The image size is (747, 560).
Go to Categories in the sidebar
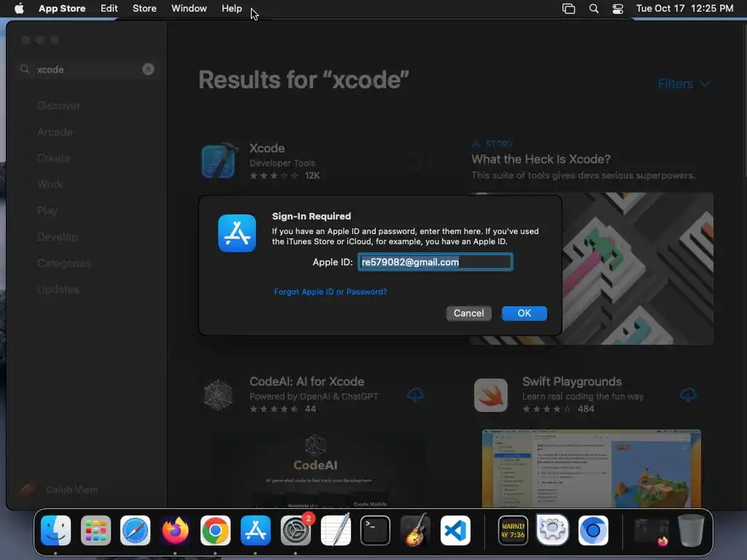pos(64,262)
